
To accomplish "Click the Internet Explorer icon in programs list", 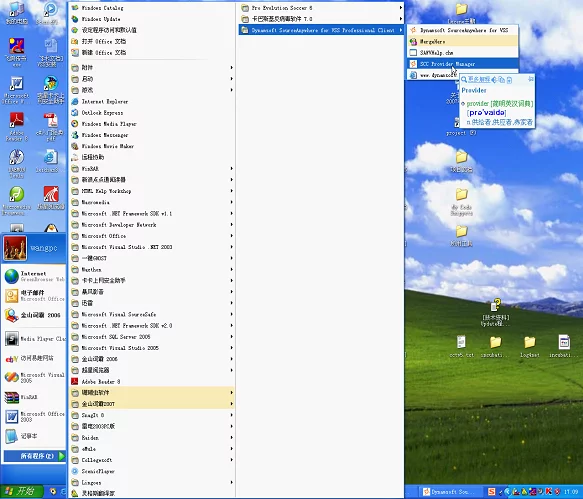I will click(75, 101).
